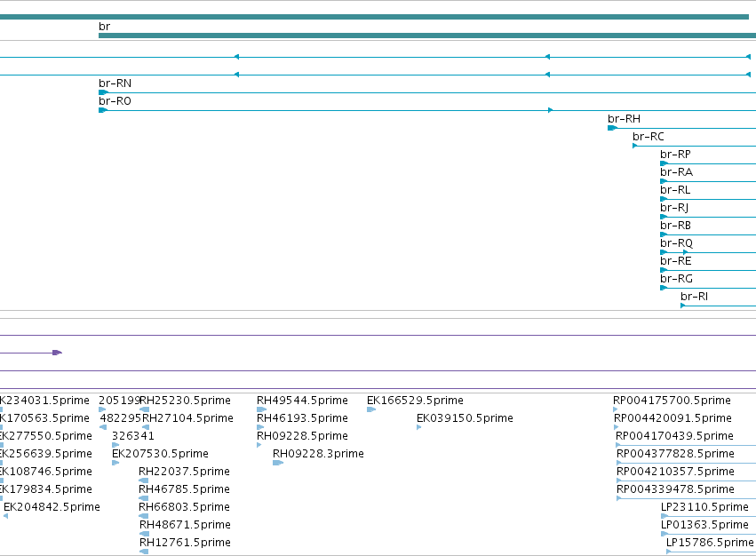Open EST RP004175700.5prime
The image size is (756, 556).
(x=672, y=401)
